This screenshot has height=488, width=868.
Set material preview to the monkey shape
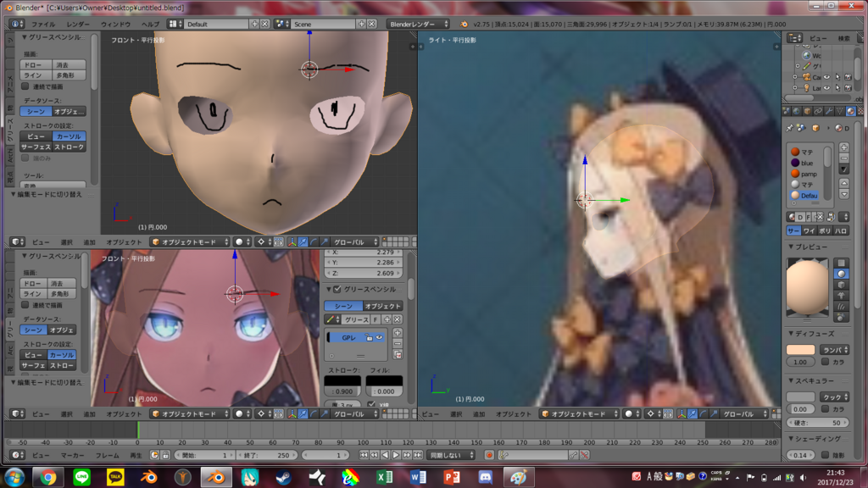tap(842, 296)
